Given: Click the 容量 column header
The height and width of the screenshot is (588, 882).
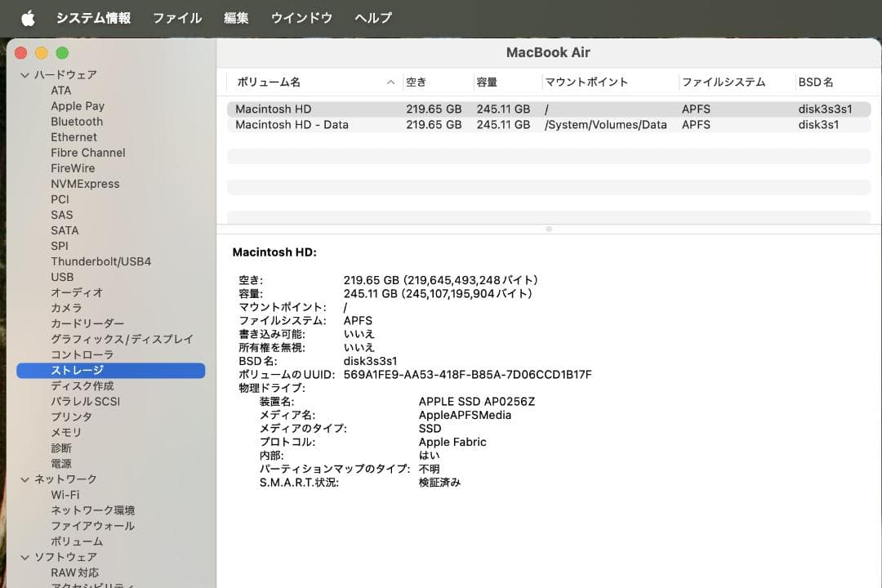Looking at the screenshot, I should pyautogui.click(x=487, y=82).
